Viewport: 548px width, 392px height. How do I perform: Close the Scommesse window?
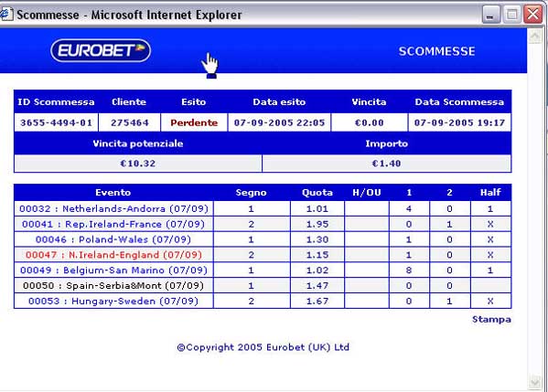533,15
